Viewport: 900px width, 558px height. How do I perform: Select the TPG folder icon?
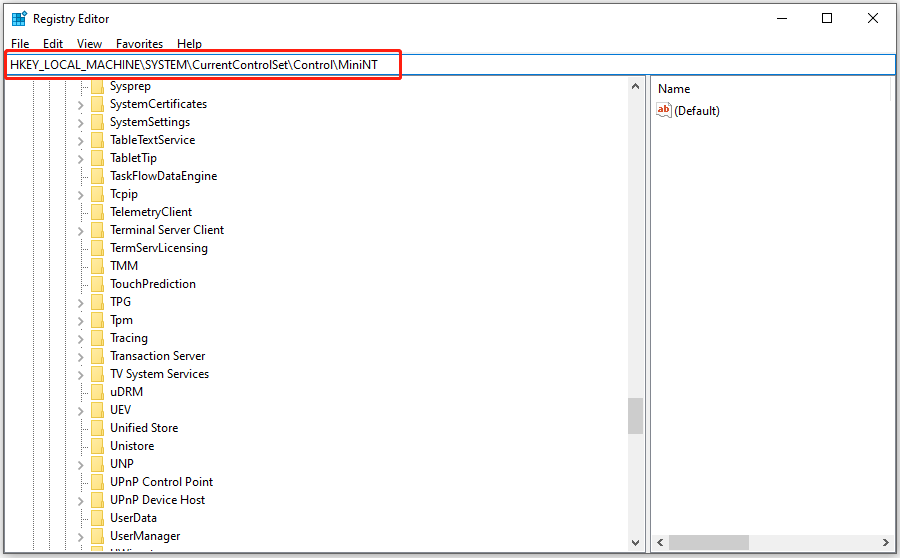(x=98, y=302)
